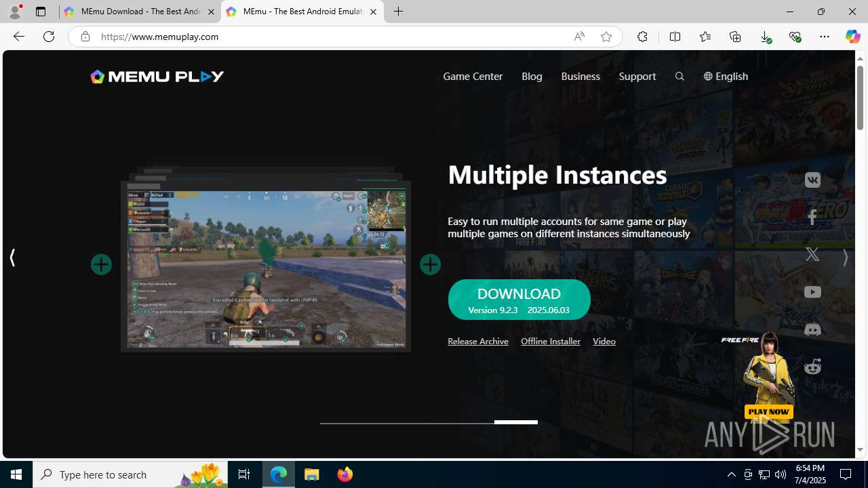
Task: Open the Discord social icon
Action: tap(812, 329)
